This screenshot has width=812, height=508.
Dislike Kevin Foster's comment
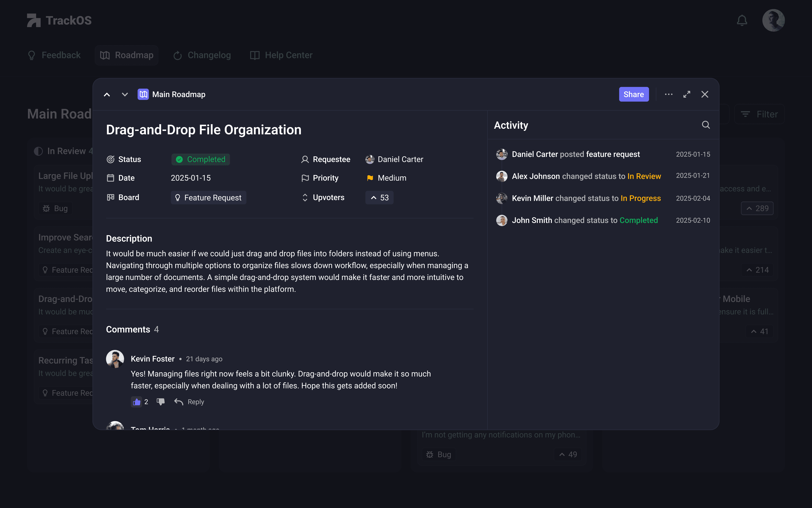[x=161, y=402]
